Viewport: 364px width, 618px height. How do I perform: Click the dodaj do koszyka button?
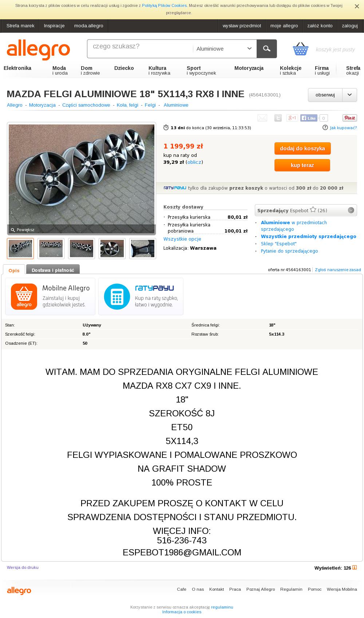click(302, 148)
